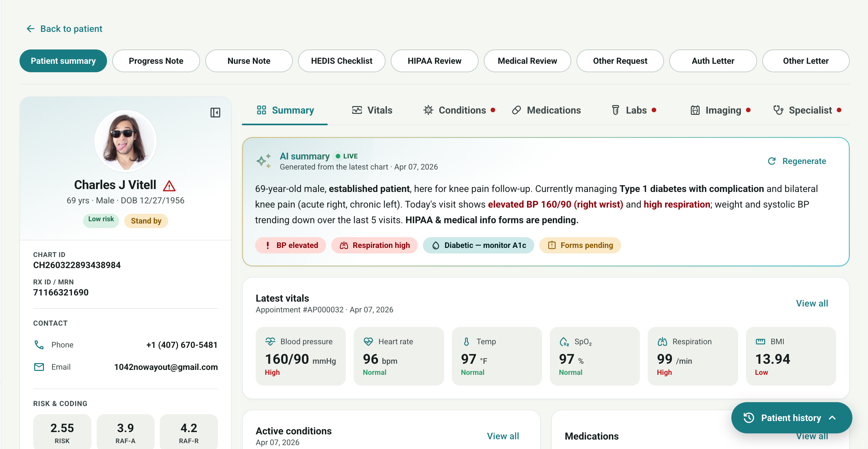Click the Imaging scan icon

tap(695, 110)
